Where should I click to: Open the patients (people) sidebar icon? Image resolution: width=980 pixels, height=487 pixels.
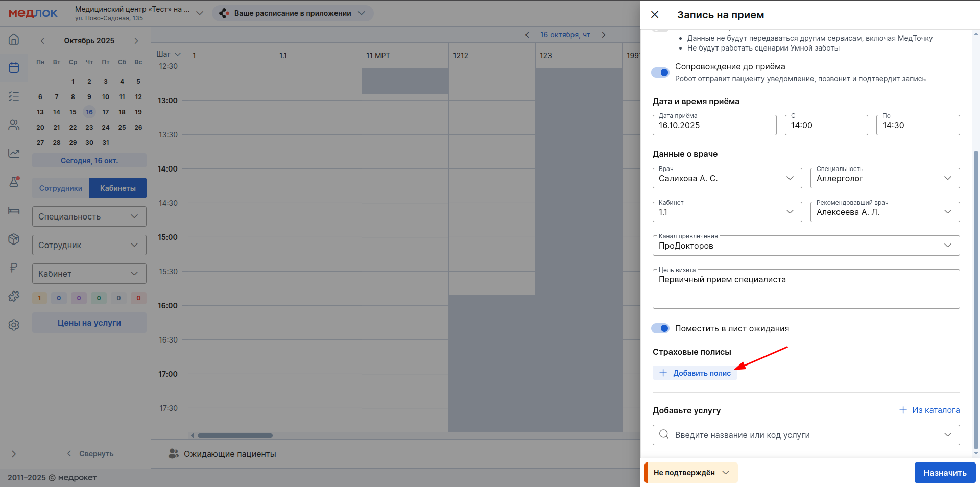(14, 125)
